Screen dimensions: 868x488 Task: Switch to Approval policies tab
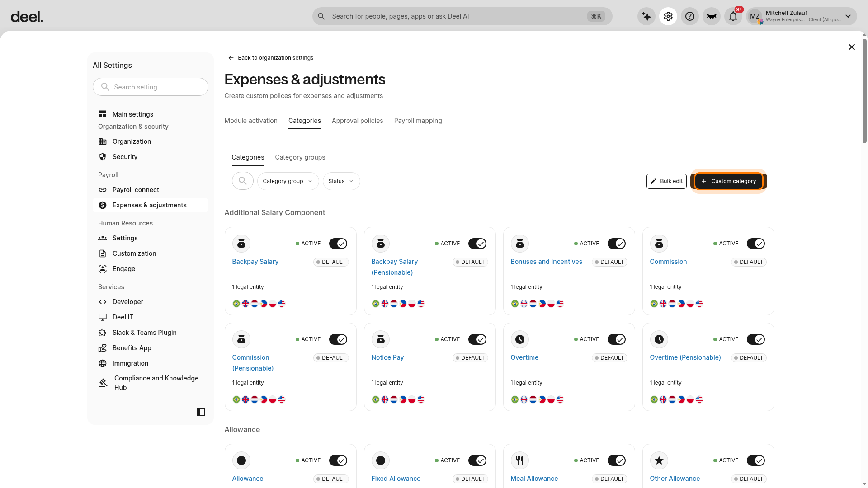point(357,121)
